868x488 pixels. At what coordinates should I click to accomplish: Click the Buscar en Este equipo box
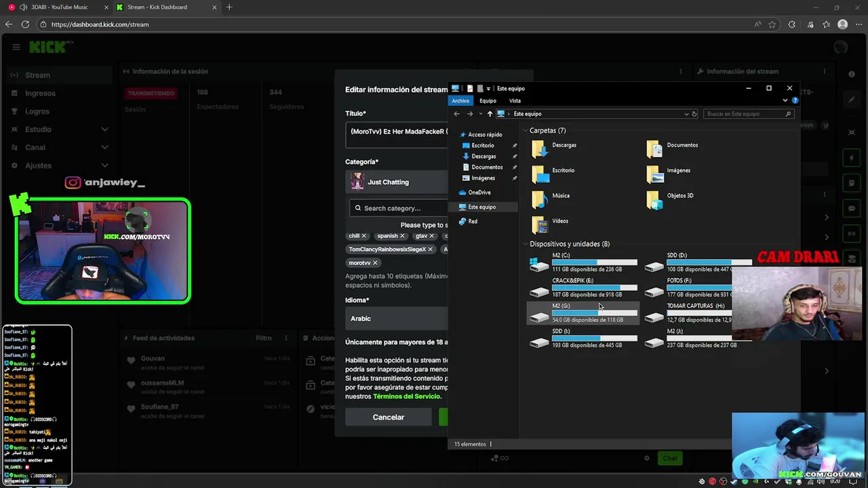[748, 114]
